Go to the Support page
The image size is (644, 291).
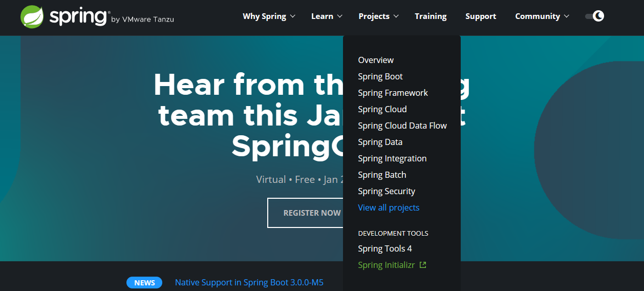coord(481,16)
